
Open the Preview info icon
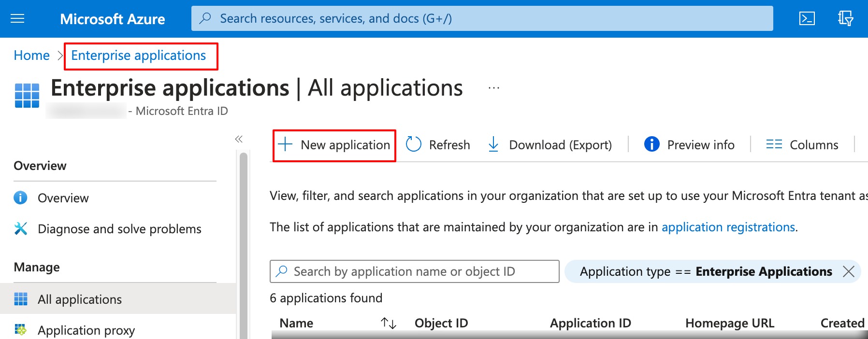651,144
